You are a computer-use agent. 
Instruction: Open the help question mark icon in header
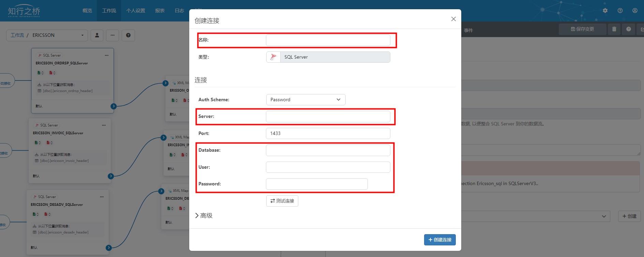620,11
